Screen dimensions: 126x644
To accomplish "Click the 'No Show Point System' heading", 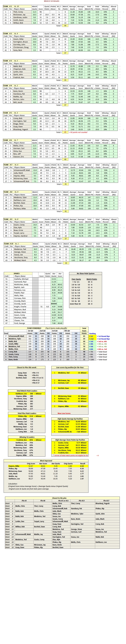I will click(x=86, y=273).
